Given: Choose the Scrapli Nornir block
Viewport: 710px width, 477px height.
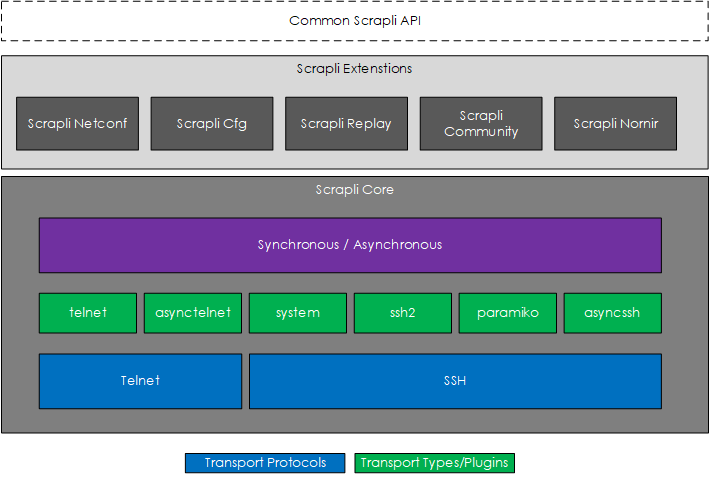Looking at the screenshot, I should click(615, 124).
